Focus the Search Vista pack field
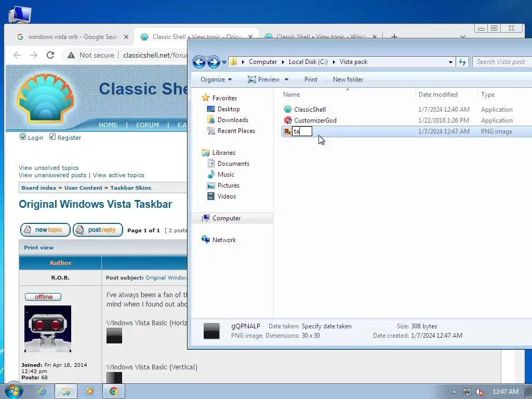Viewport: 532px width, 399px height. point(502,62)
